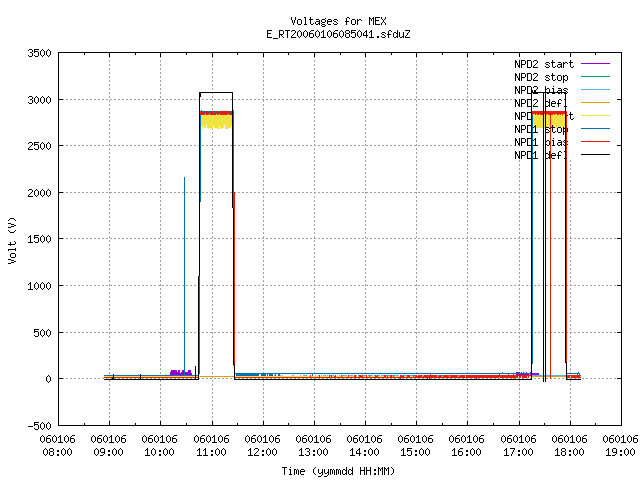Image resolution: width=640 pixels, height=480 pixels.
Task: Click the filename E_RT20060106085041.sfduZ subtitle
Action: (x=338, y=34)
